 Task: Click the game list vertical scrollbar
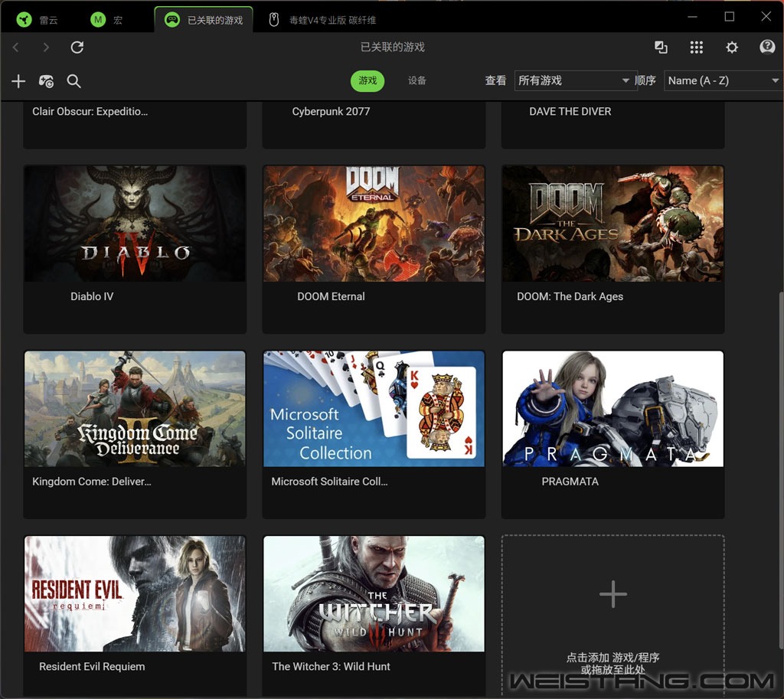click(781, 470)
